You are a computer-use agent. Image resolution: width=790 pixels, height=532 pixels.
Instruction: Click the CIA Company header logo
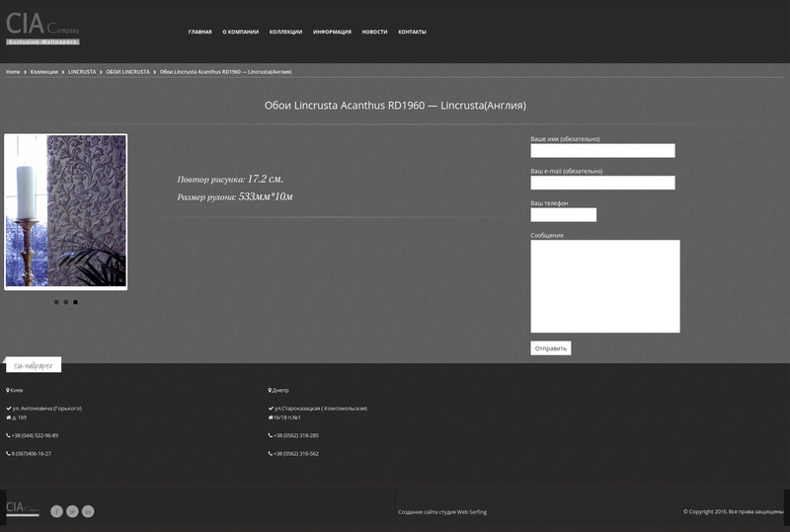pyautogui.click(x=42, y=29)
